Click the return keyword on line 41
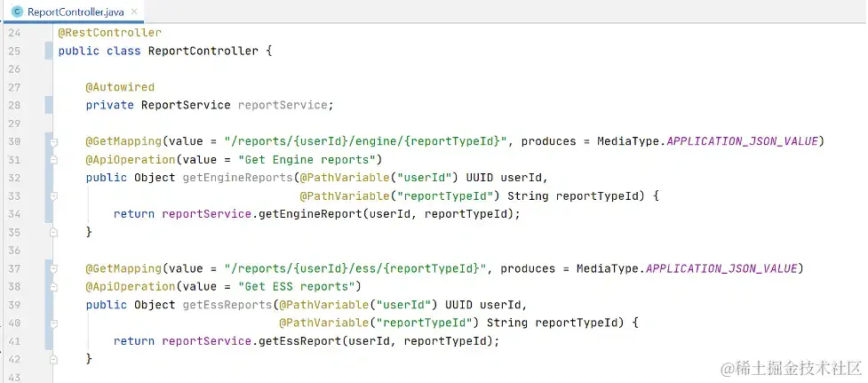The width and height of the screenshot is (868, 383). [134, 341]
